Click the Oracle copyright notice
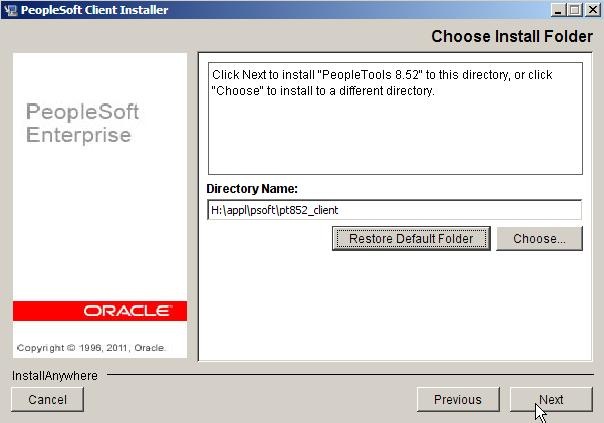 [x=91, y=348]
